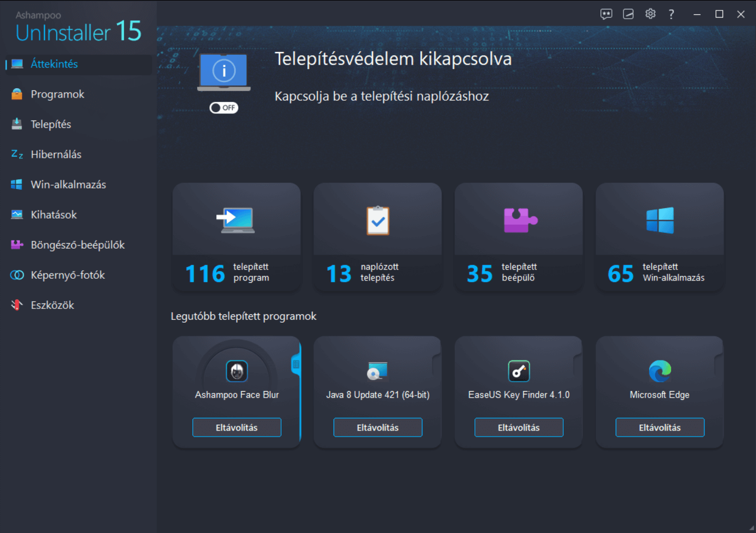The image size is (756, 533).
Task: Click the 'Legutóbb telepített programok' heading
Action: tap(244, 316)
